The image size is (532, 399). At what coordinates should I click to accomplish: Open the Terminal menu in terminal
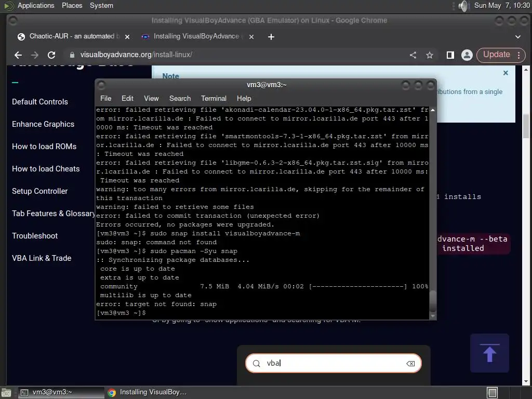click(214, 98)
